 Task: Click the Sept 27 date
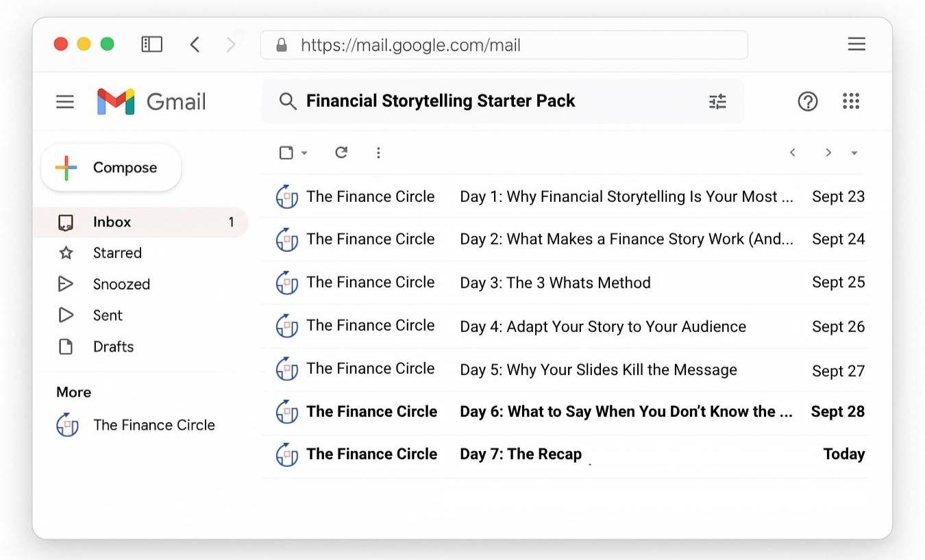(838, 370)
